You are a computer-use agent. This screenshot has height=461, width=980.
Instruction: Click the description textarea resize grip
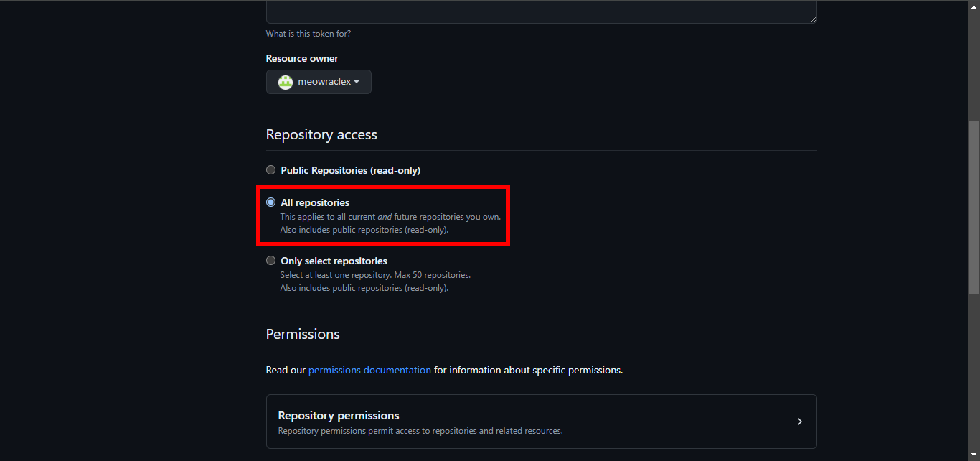[813, 19]
